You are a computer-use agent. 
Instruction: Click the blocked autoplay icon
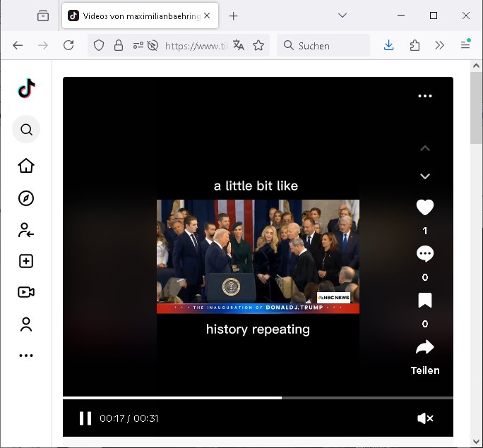click(153, 46)
